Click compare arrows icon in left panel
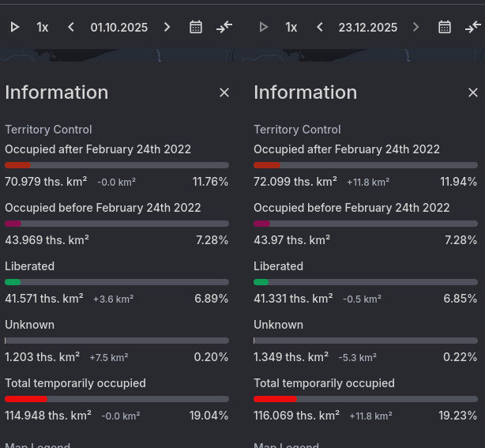 pyautogui.click(x=224, y=27)
